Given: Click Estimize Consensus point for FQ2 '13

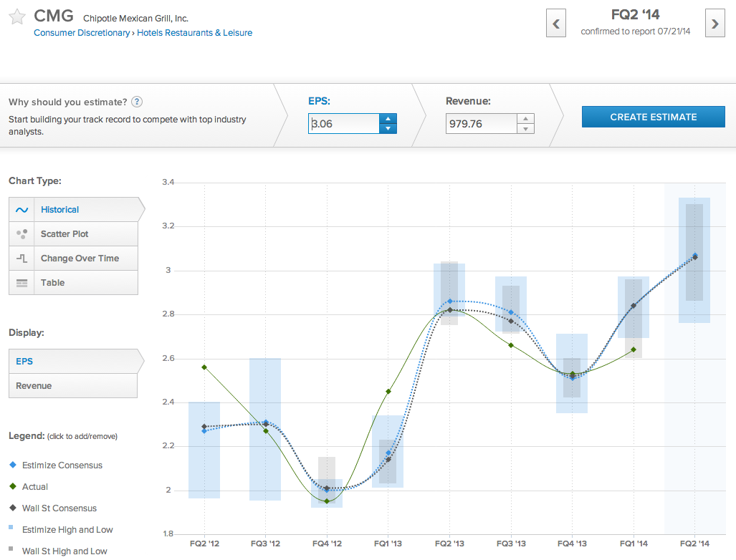Looking at the screenshot, I should tap(449, 301).
